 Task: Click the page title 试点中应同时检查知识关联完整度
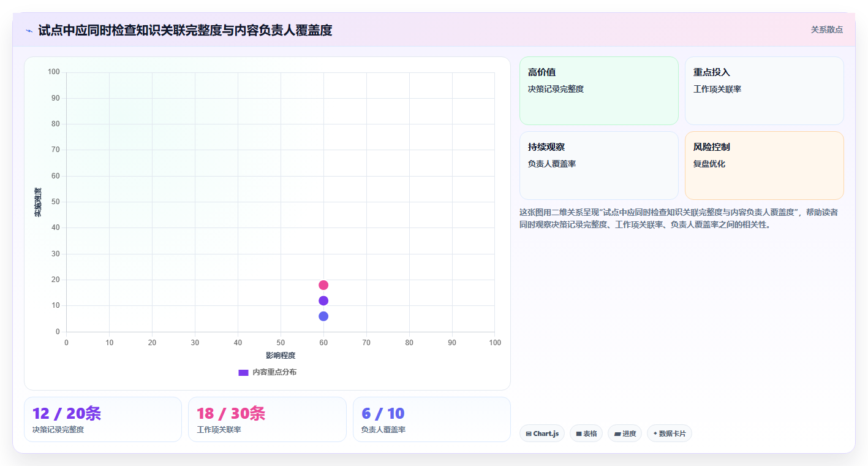click(x=185, y=30)
